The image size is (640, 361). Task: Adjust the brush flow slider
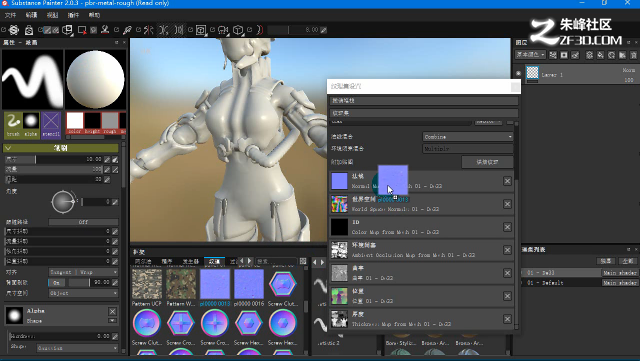(x=53, y=169)
